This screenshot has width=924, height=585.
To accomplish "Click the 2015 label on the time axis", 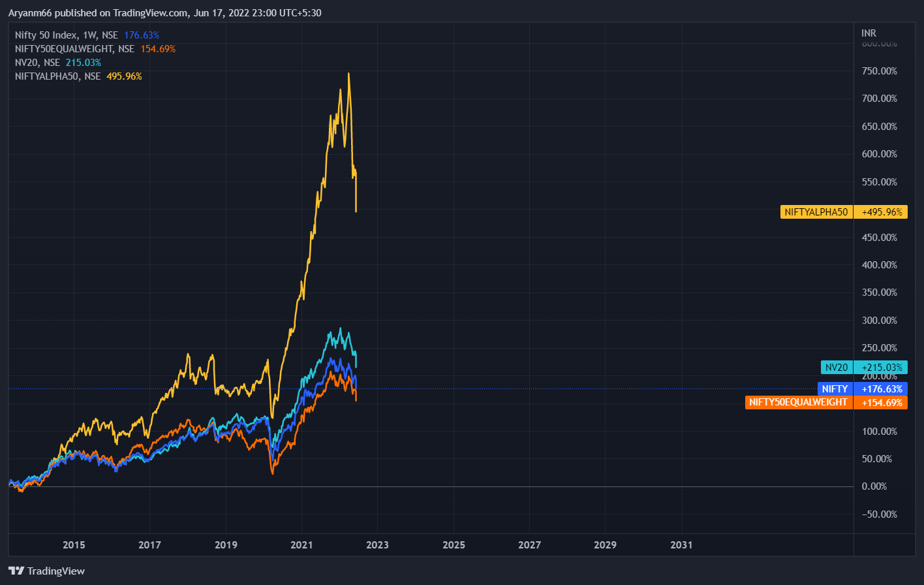I will tap(74, 545).
